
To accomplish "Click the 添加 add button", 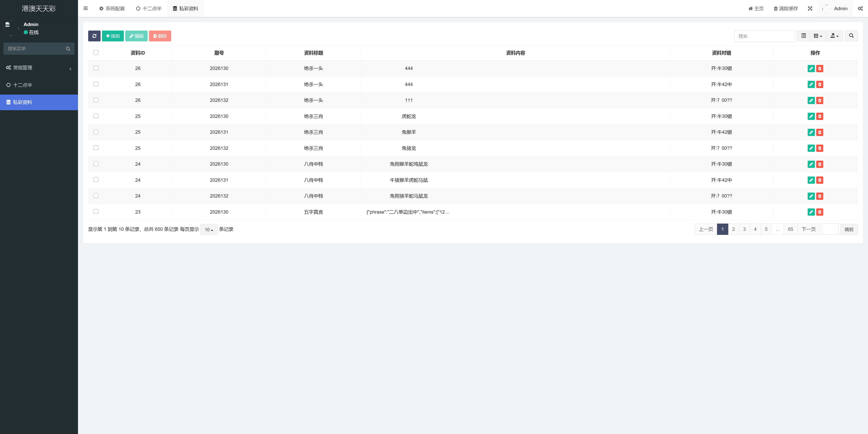I will tap(113, 36).
